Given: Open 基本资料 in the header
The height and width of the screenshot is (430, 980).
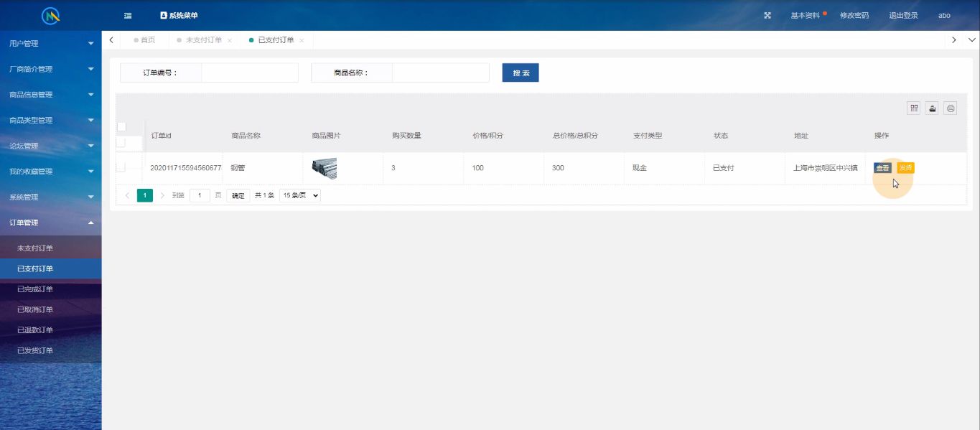Looking at the screenshot, I should point(805,15).
